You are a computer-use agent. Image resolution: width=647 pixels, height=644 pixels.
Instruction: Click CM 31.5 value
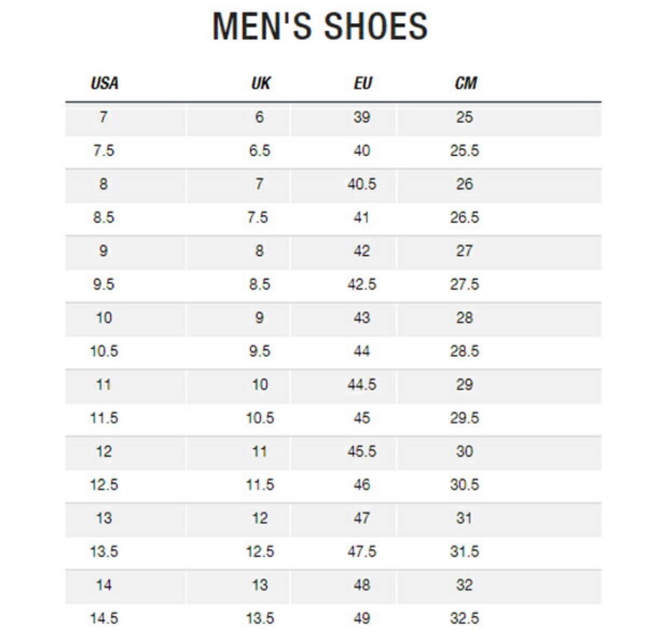click(x=464, y=551)
